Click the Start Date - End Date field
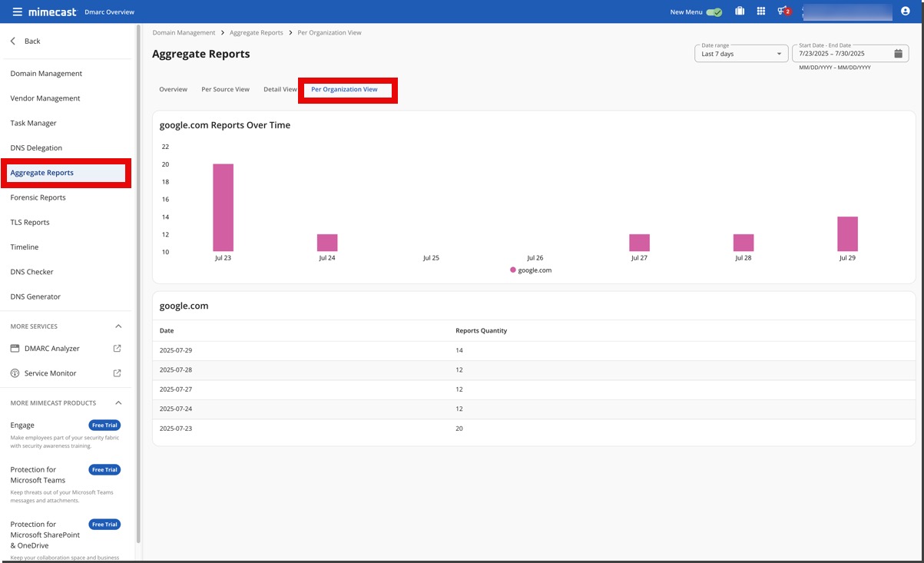Screen dimensions: 924x563 [x=850, y=54]
